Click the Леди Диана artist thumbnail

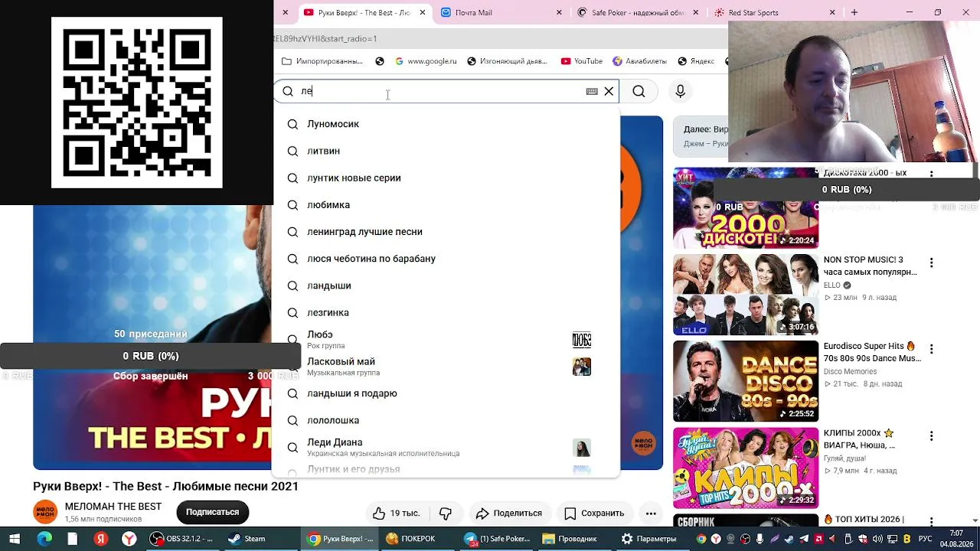pos(582,447)
